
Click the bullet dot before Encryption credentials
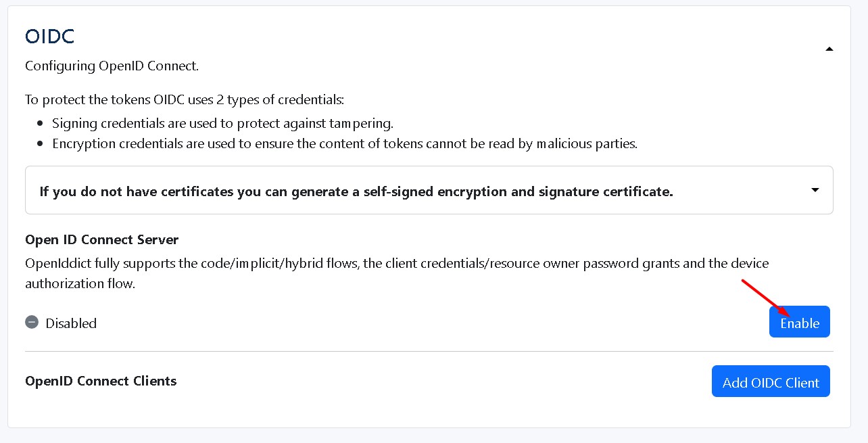39,143
